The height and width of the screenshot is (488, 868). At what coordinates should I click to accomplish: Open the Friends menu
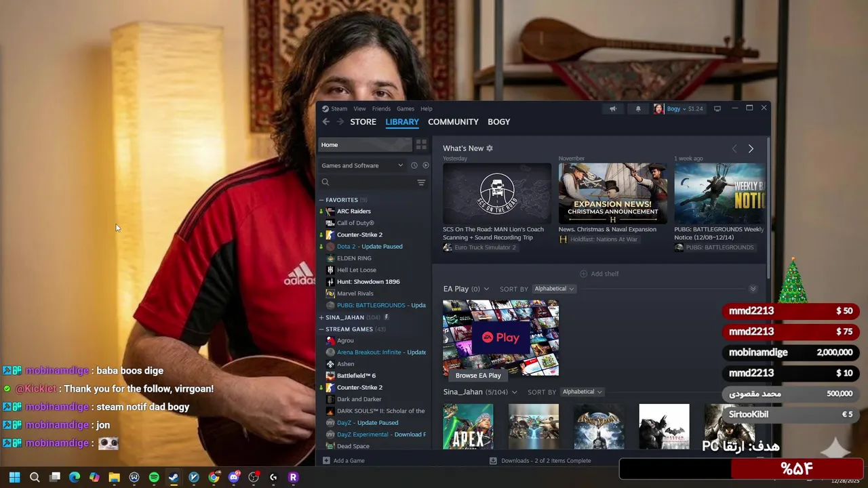tap(381, 108)
